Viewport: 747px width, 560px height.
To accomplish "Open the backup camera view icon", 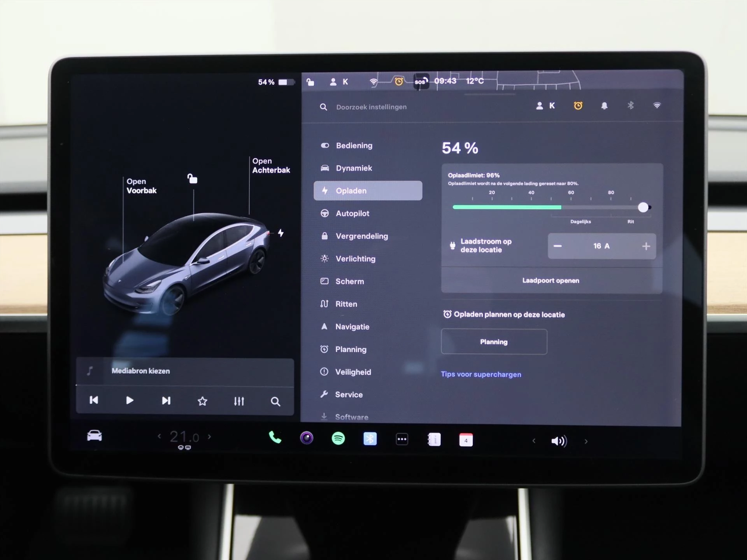I will (307, 439).
